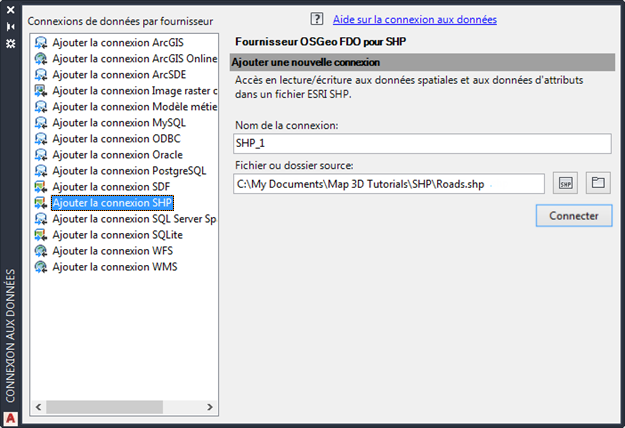Image resolution: width=625 pixels, height=428 pixels.
Task: Select Ajouter la connexion ArcGIS
Action: (118, 43)
